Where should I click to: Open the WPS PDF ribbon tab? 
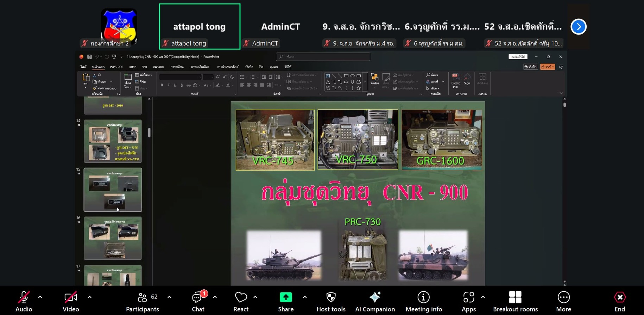[116, 67]
